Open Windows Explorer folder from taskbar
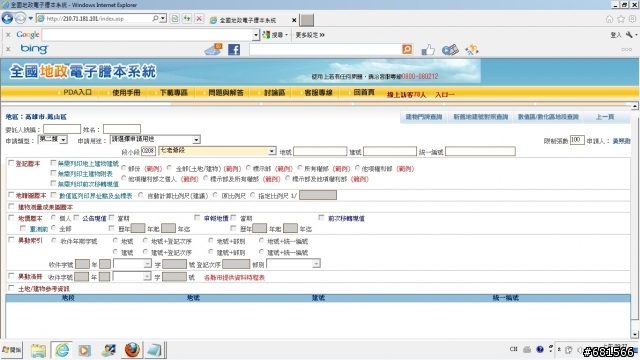Image resolution: width=640 pixels, height=360 pixels. (38, 350)
